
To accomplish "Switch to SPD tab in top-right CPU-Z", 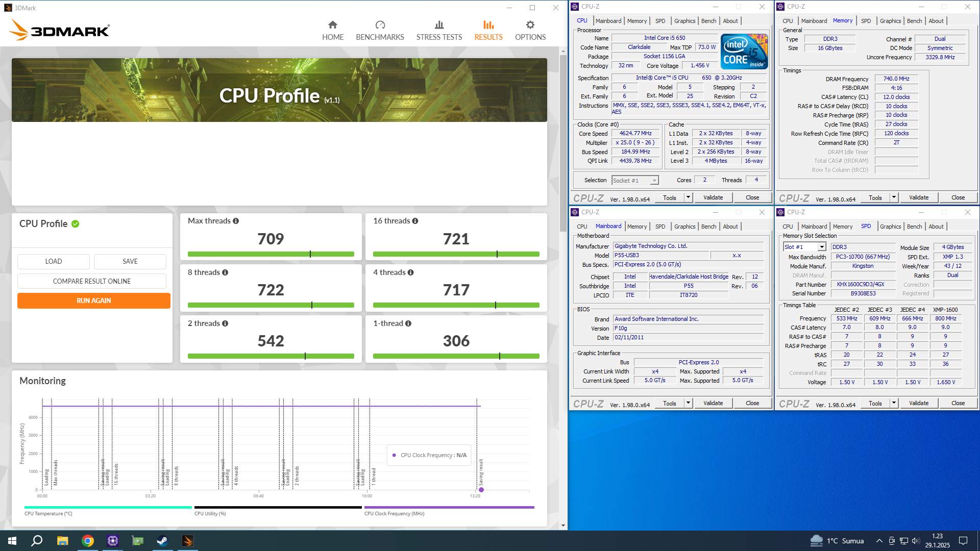I will [x=866, y=21].
